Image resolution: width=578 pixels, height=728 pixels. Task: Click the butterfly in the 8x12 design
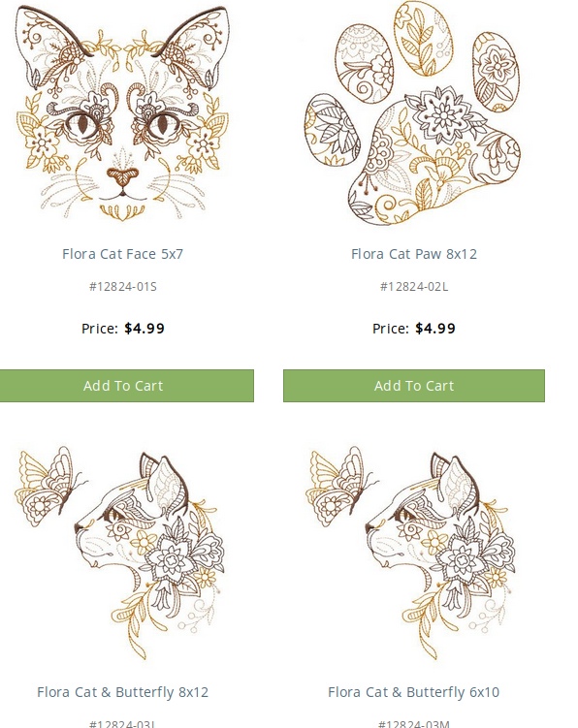pos(48,486)
